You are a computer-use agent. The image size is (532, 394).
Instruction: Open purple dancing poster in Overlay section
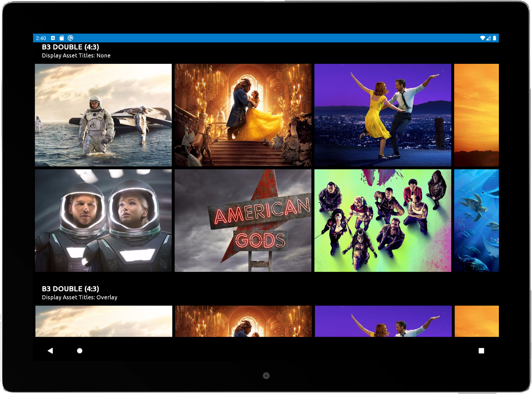click(x=383, y=321)
